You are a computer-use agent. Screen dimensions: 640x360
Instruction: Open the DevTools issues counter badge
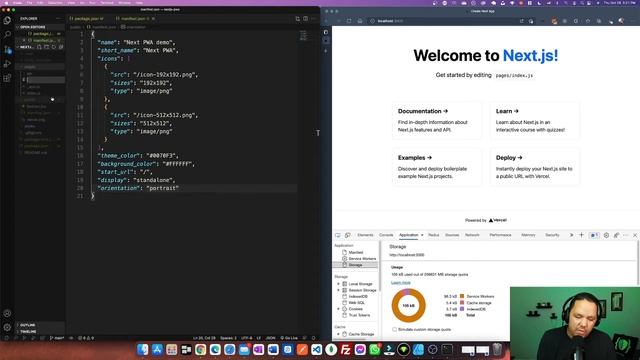tap(594, 235)
